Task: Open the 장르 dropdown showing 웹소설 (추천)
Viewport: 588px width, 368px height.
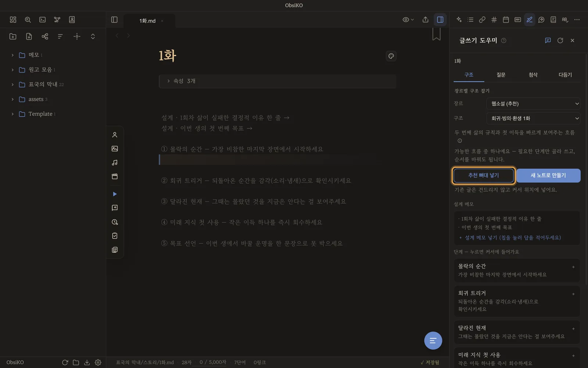Action: [x=533, y=104]
